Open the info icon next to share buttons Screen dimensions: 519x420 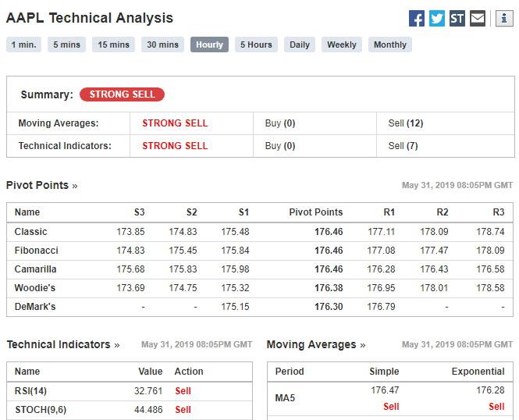click(x=504, y=18)
